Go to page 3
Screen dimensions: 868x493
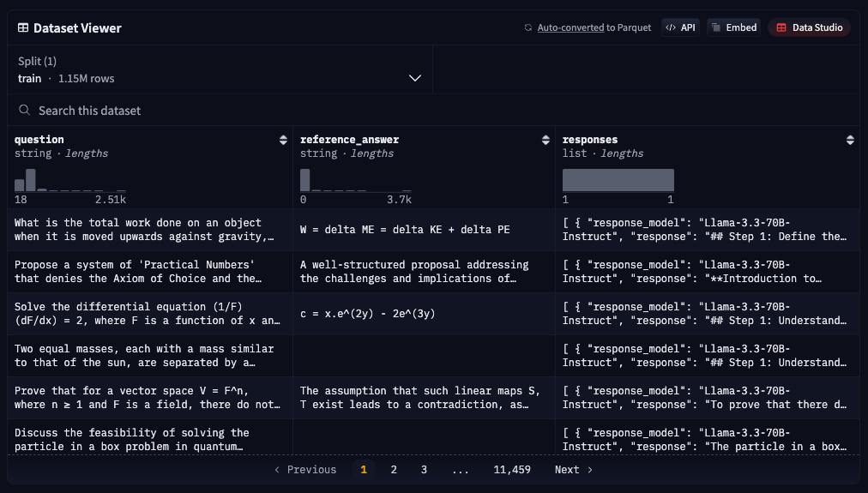[424, 470]
